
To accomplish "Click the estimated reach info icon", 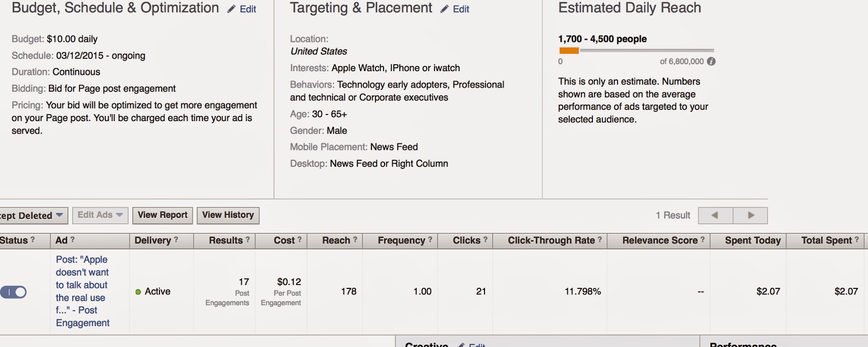I will pos(711,61).
